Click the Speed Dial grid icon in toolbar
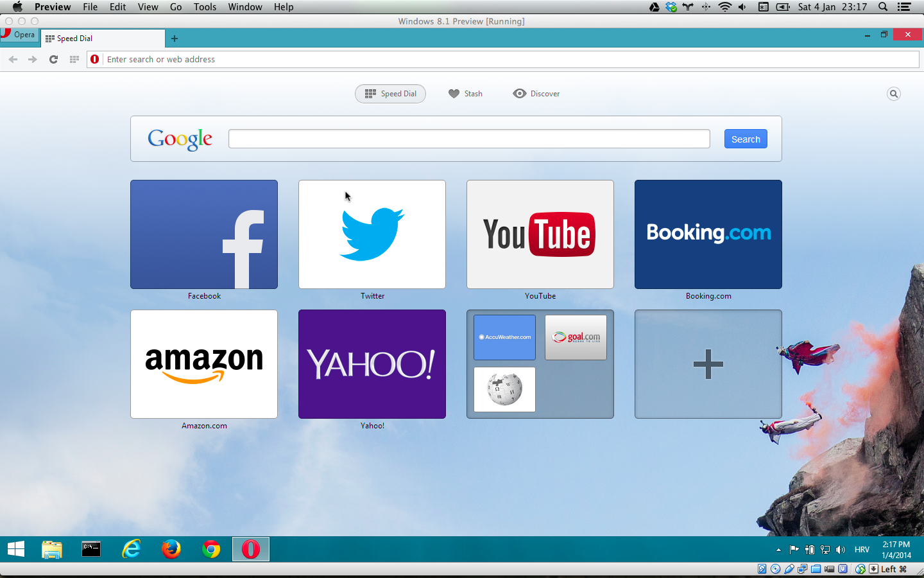924x578 pixels. 74,59
